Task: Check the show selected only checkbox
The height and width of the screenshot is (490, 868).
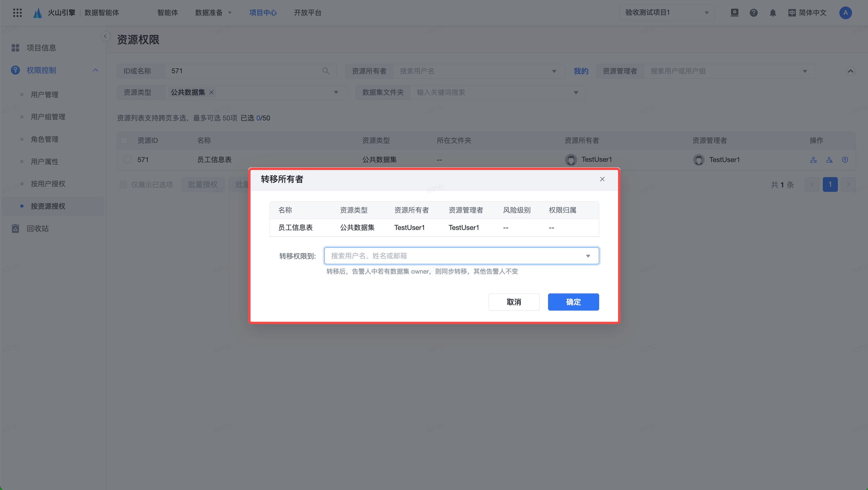Action: (x=123, y=184)
